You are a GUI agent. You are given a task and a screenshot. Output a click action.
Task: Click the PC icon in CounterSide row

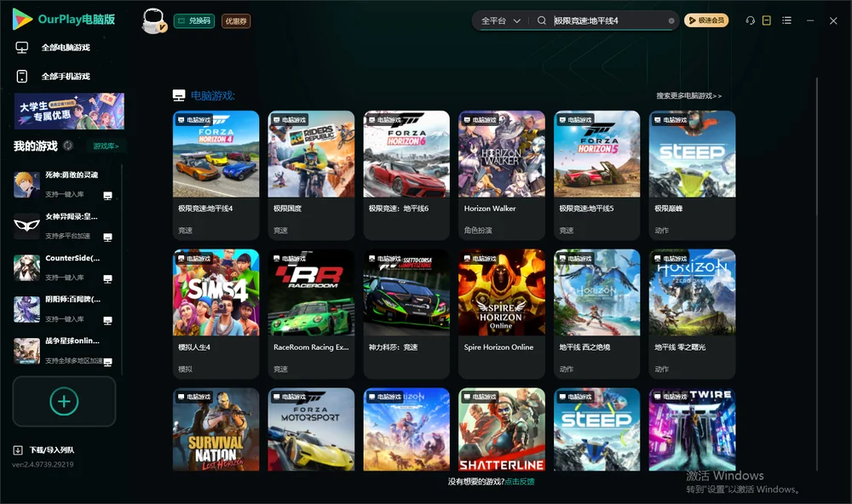(107, 278)
